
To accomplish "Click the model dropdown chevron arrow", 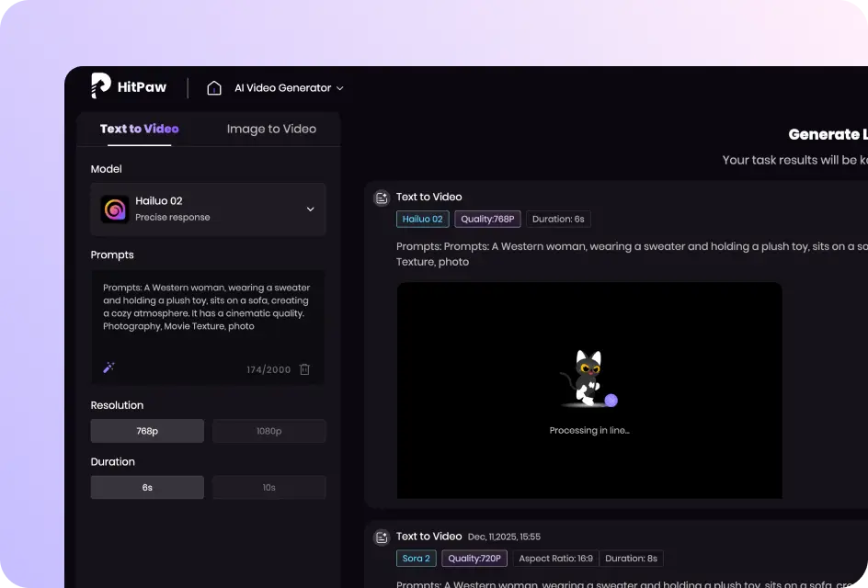I will point(310,209).
